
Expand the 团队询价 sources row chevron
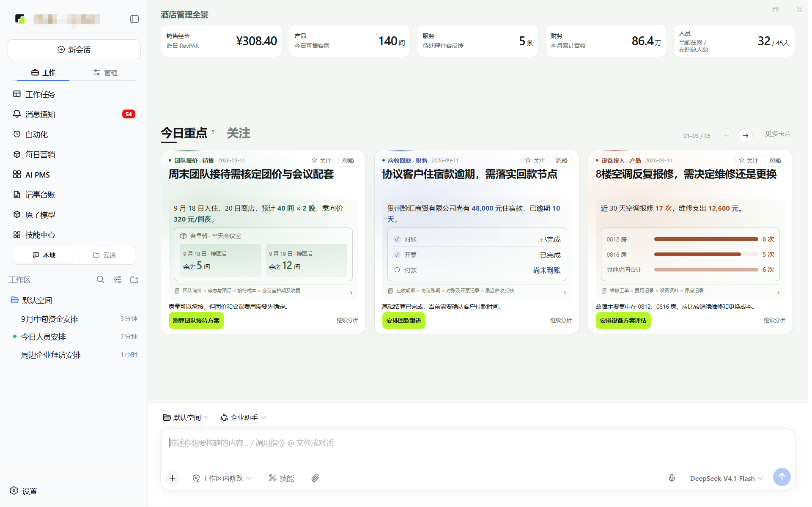click(351, 293)
